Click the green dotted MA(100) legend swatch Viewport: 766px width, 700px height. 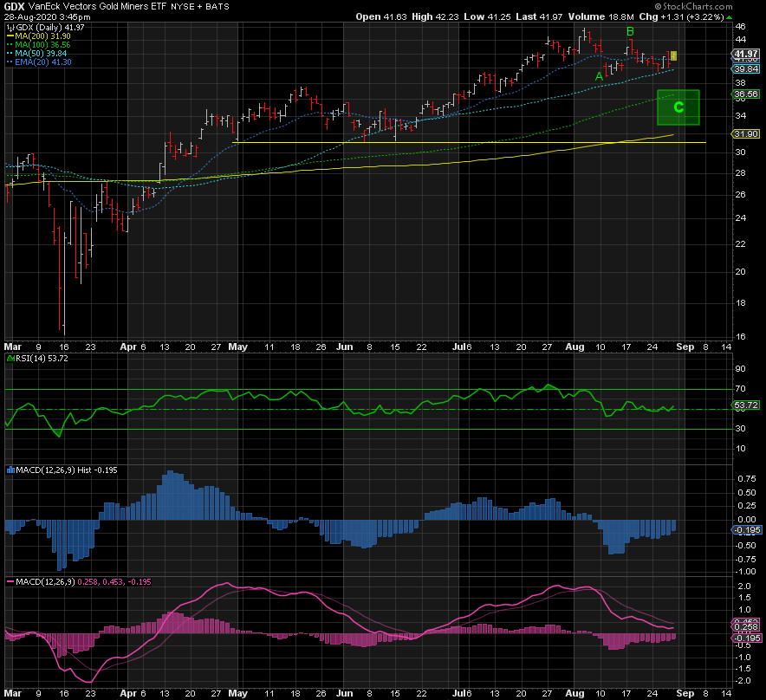click(x=10, y=45)
